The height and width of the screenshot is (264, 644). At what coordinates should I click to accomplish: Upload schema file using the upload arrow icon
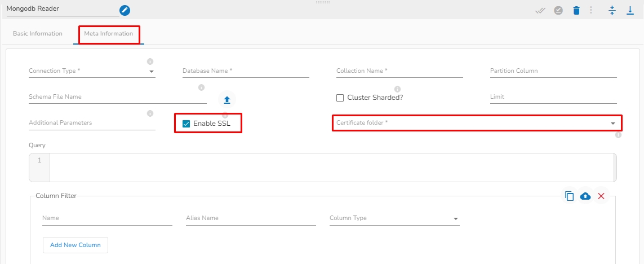[x=227, y=100]
